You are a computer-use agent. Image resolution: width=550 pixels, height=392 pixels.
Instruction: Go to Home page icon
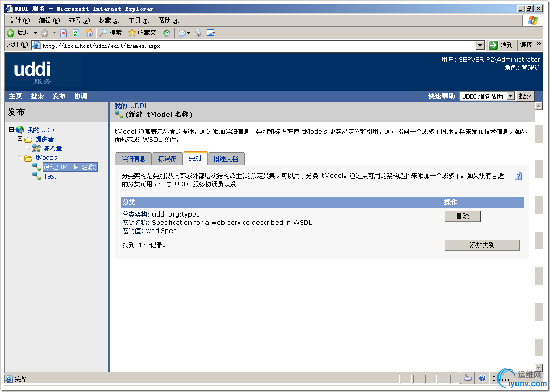pyautogui.click(x=89, y=33)
